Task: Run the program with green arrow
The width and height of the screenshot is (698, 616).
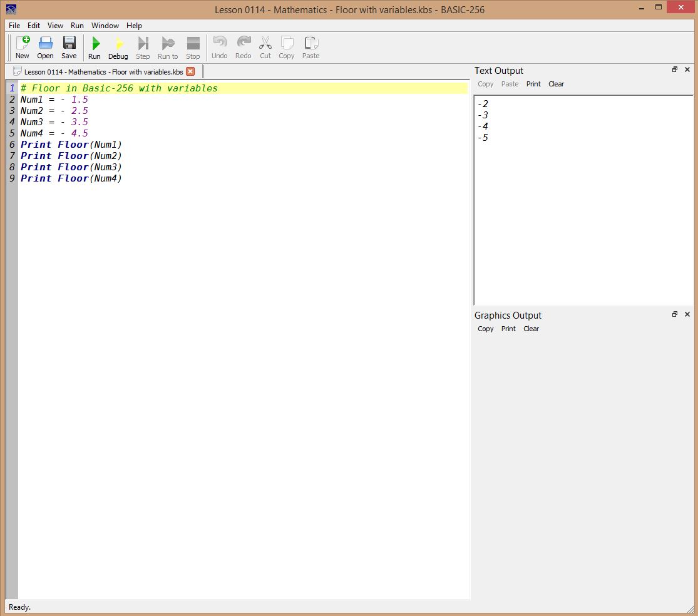Action: pyautogui.click(x=95, y=48)
